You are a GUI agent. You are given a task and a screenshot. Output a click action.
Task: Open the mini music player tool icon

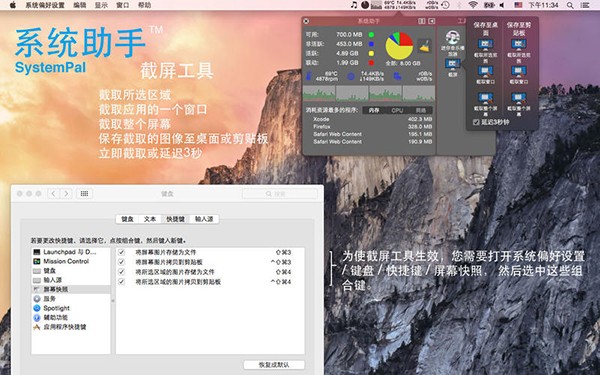tap(453, 38)
